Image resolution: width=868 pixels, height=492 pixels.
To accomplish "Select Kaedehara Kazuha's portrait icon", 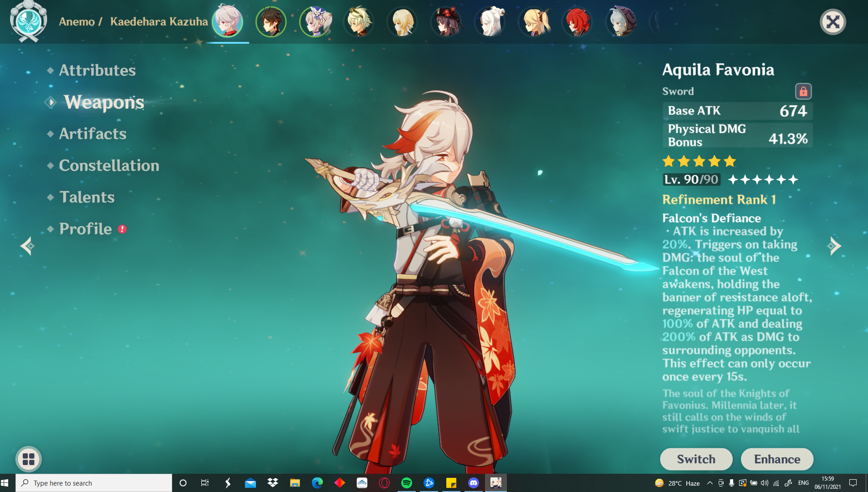I will (x=228, y=21).
